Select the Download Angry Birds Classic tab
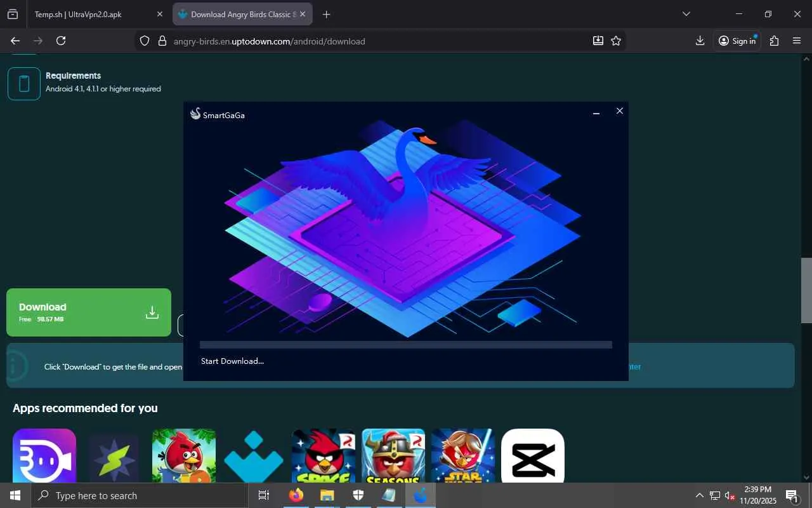Screen dimensions: 812x508 pyautogui.click(x=244, y=14)
